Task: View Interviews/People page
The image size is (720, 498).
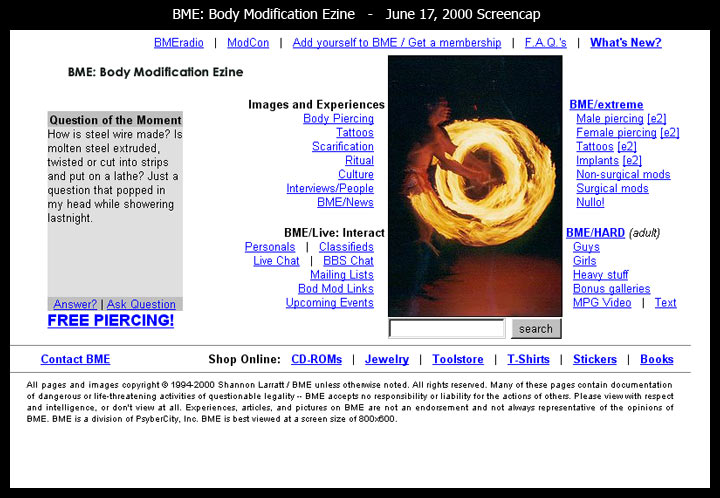Action: tap(330, 189)
